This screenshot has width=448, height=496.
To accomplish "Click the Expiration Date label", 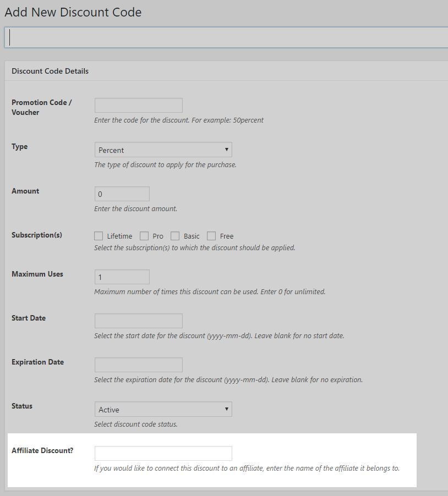I will [37, 362].
